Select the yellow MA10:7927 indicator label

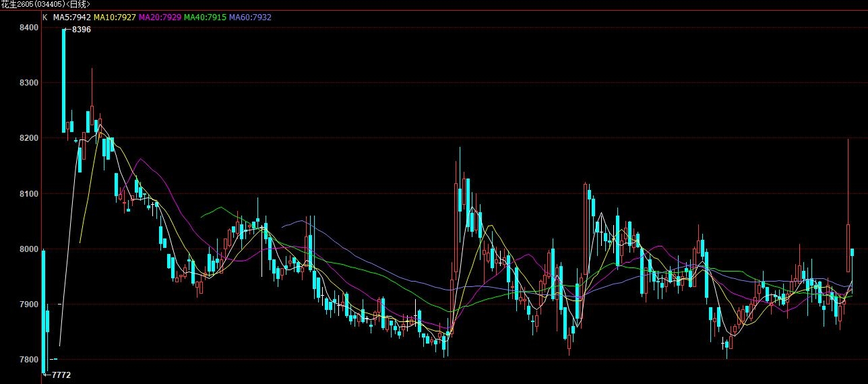click(115, 17)
